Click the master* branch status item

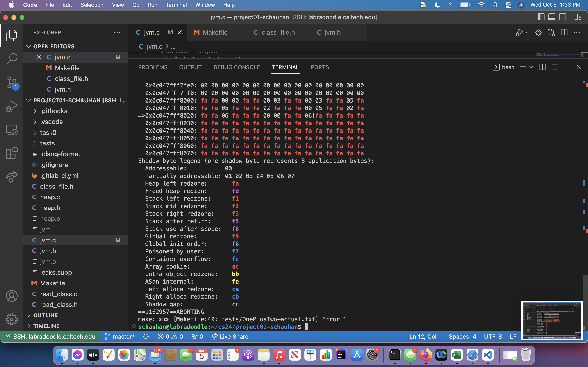pyautogui.click(x=120, y=337)
